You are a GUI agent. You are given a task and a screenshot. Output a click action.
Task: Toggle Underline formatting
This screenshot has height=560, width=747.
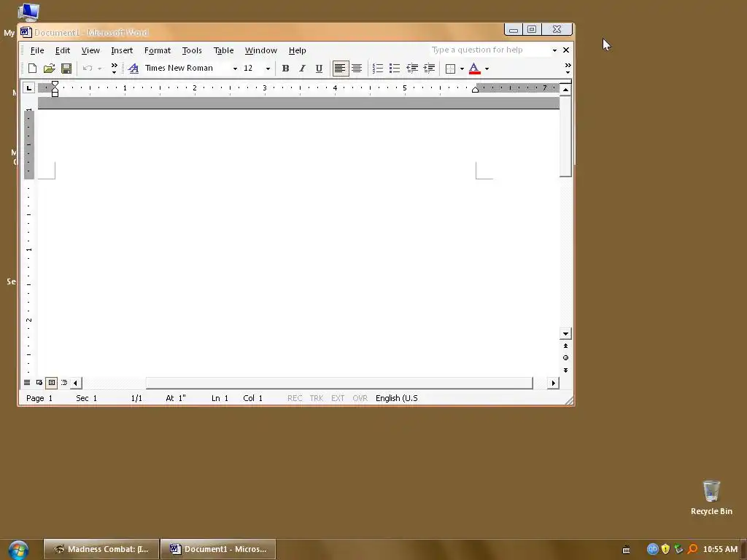point(320,69)
